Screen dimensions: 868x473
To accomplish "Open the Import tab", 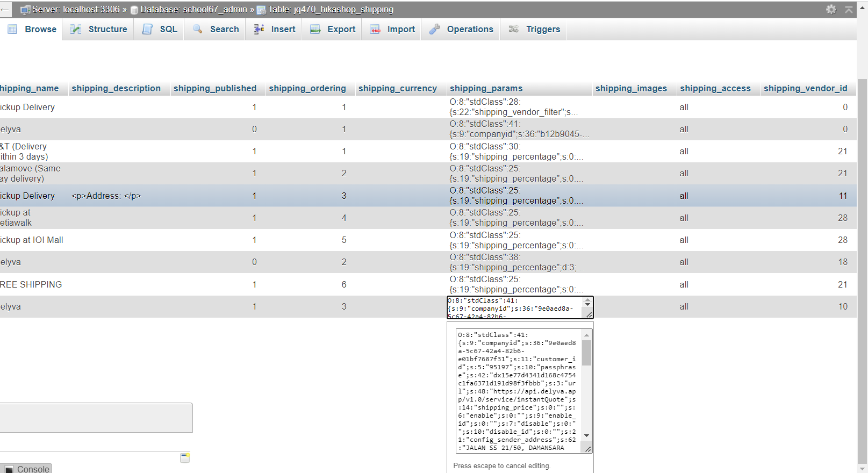I will tap(401, 29).
